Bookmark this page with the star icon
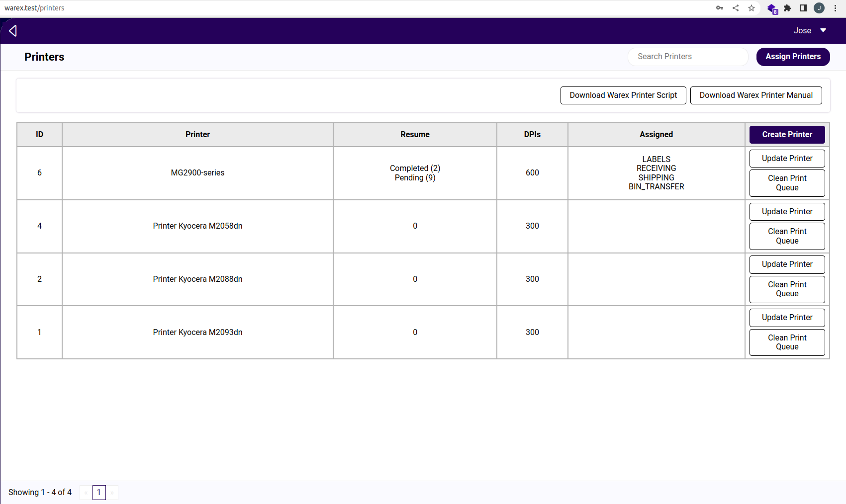846x504 pixels. 752,8
